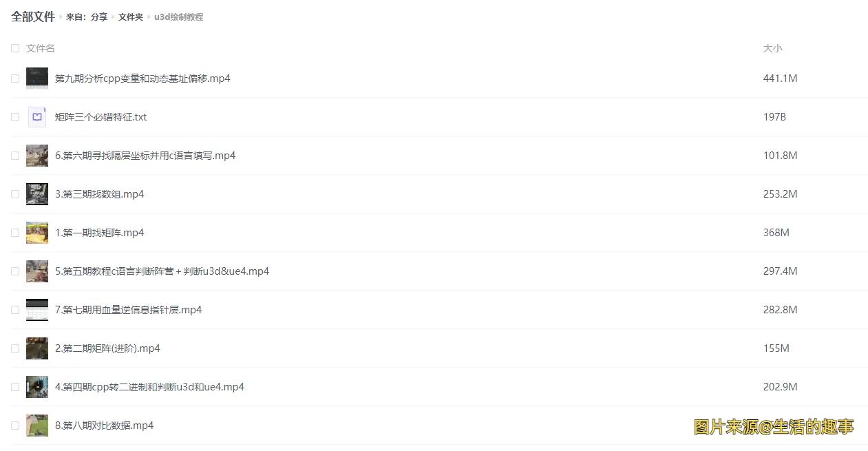Viewport: 868px width, 451px height.
Task: Select checkbox for 6.第六期寻找隔层坐标 video
Action: (x=15, y=156)
